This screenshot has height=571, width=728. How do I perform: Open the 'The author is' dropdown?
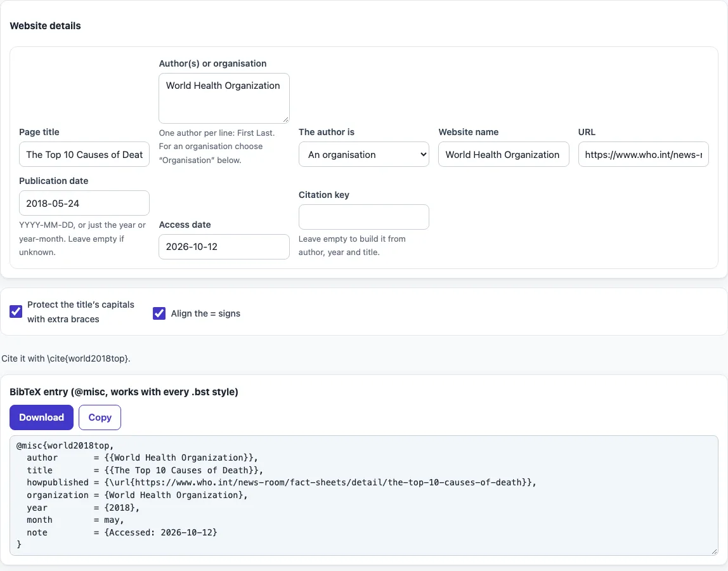(363, 154)
